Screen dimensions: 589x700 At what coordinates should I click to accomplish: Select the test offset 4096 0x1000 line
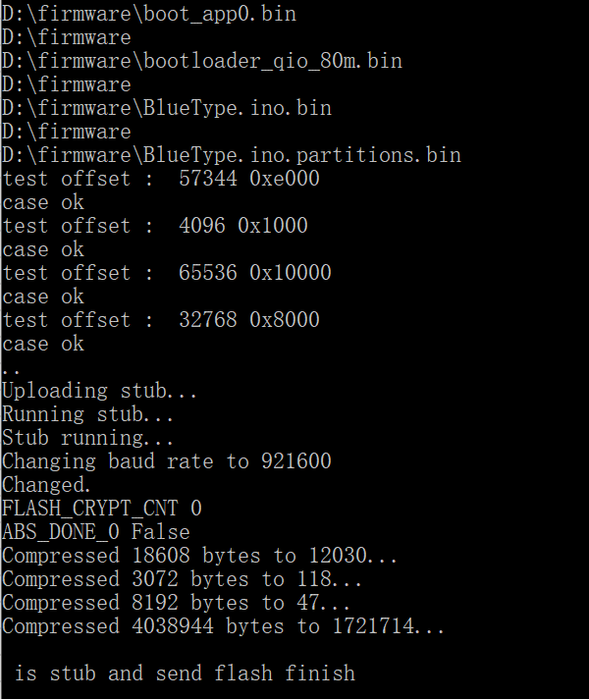click(155, 226)
